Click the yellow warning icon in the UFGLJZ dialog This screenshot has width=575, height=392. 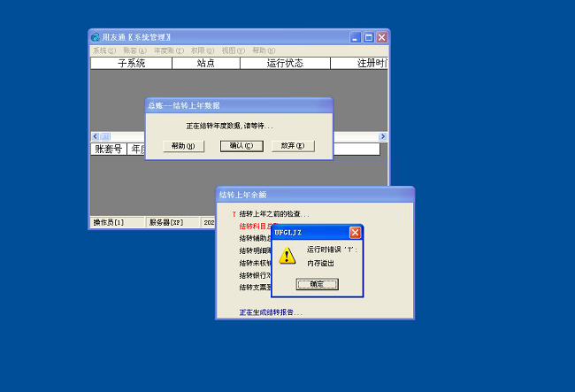click(x=287, y=256)
